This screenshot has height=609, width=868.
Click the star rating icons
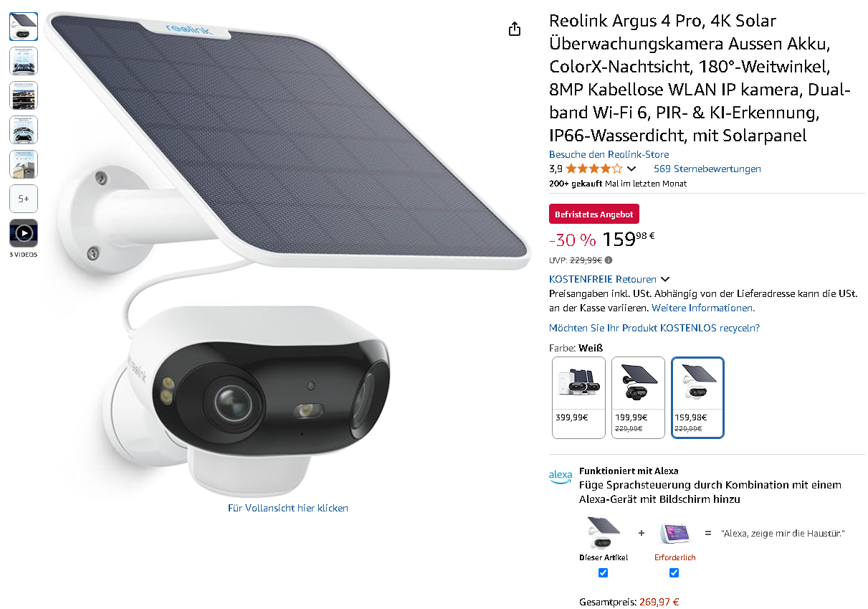(593, 169)
